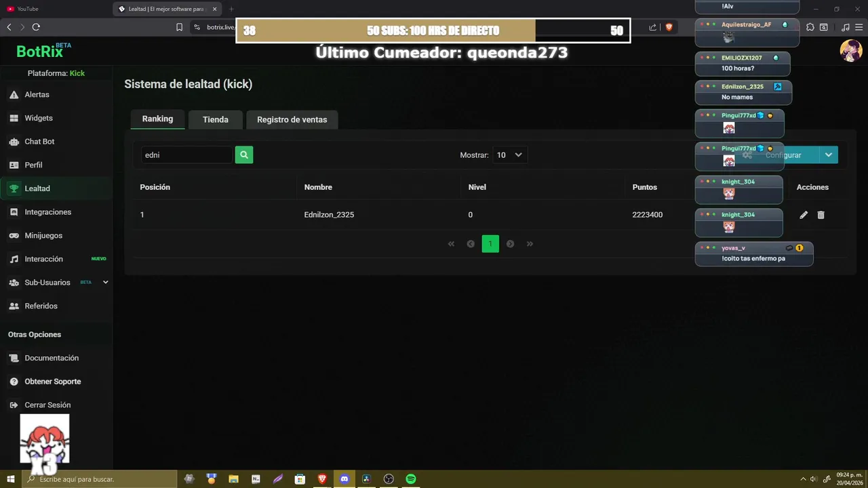The image size is (868, 488).
Task: Focus the user search field containing edni
Action: [x=186, y=155]
